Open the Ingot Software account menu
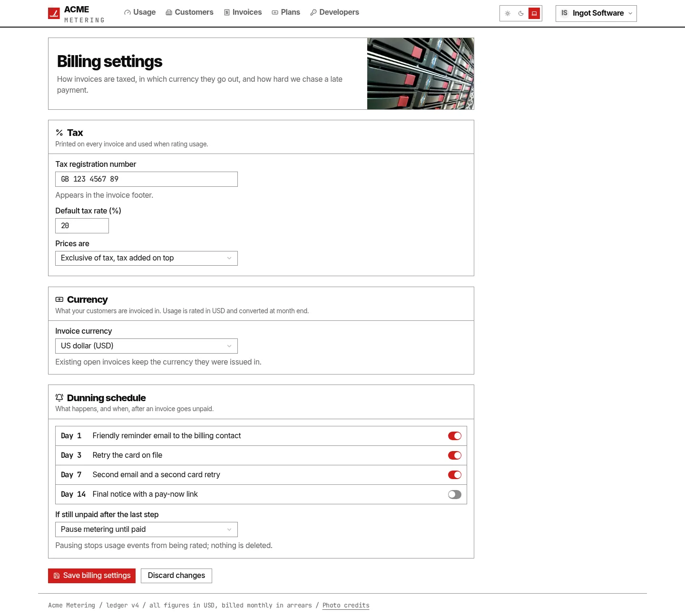Viewport: 685px width, 616px height. click(x=596, y=13)
